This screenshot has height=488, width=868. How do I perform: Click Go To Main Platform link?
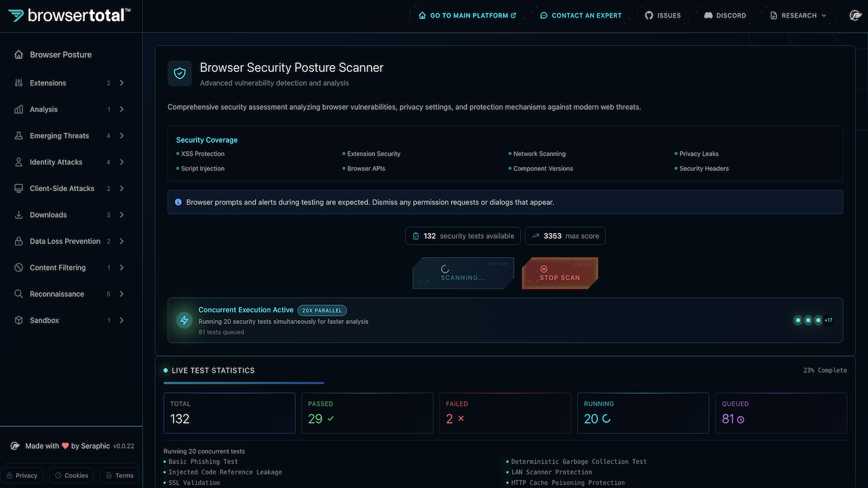tap(468, 15)
